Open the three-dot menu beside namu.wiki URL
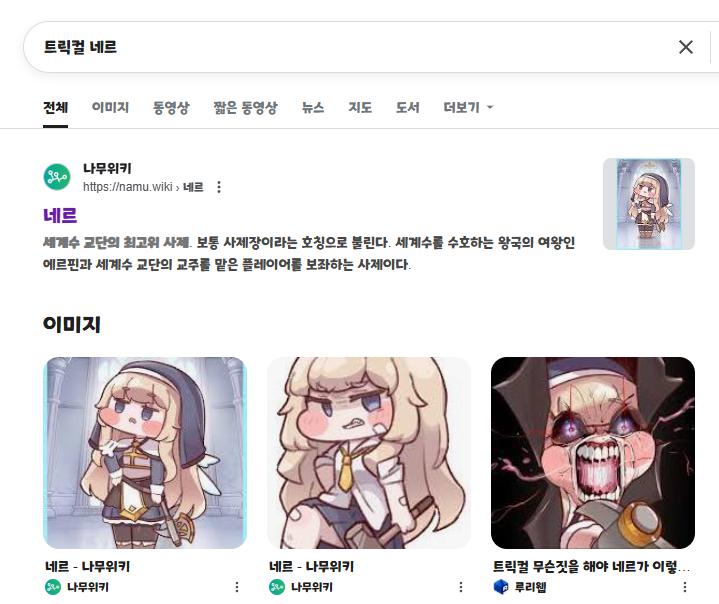This screenshot has height=604, width=719. tap(219, 187)
